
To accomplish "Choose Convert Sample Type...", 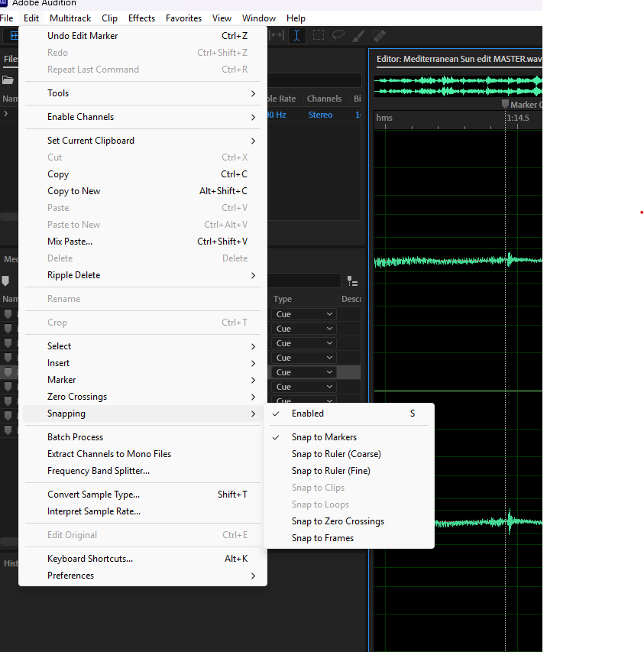I will pos(143,495).
